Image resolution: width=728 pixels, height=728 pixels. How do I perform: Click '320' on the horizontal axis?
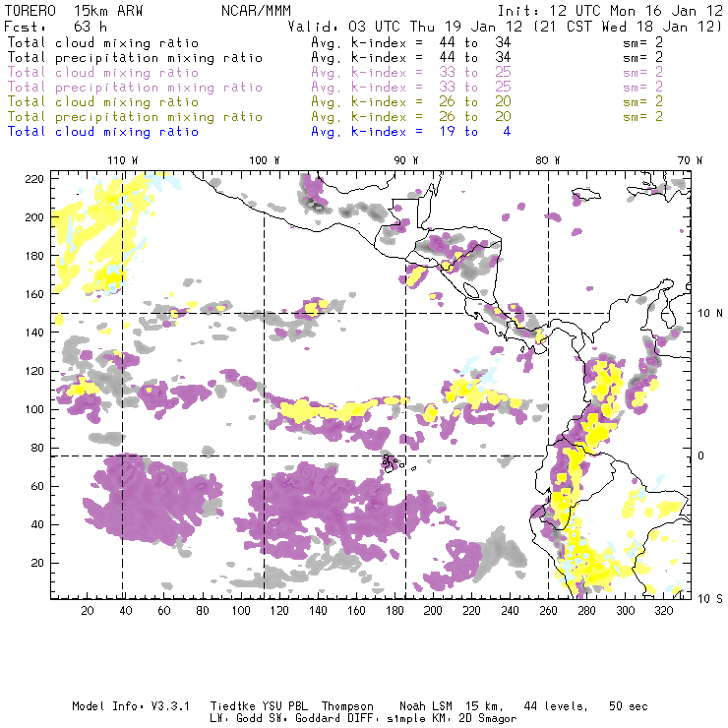[x=664, y=611]
